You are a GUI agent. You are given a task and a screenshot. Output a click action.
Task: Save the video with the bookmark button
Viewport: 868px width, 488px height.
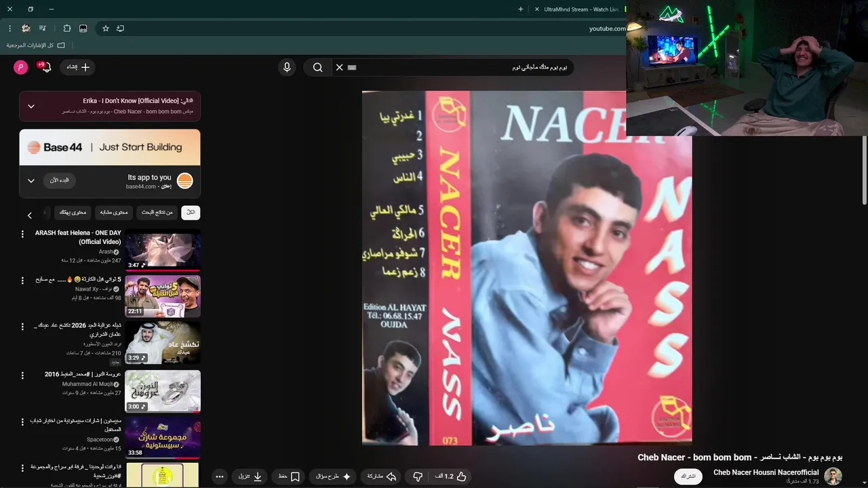coord(290,476)
